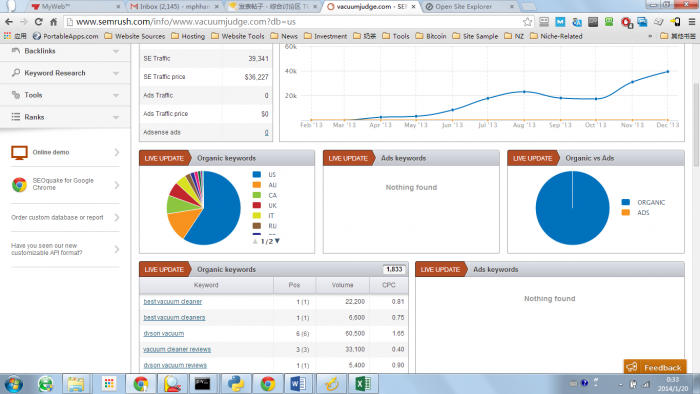The width and height of the screenshot is (700, 394).
Task: Reload the page with refresh icon
Action: coord(39,21)
